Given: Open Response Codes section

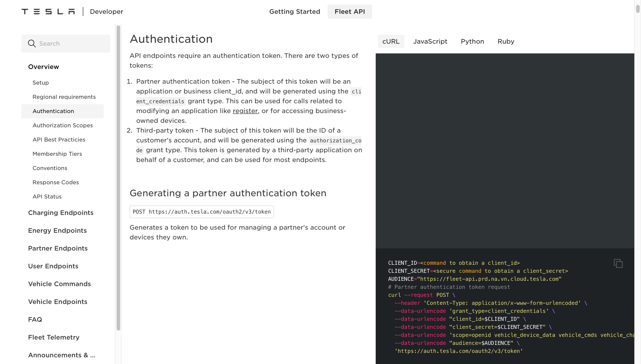Looking at the screenshot, I should pyautogui.click(x=55, y=182).
